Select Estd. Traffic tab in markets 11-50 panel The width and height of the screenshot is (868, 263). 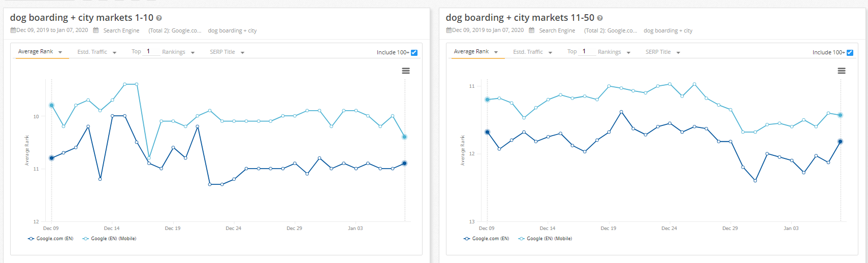point(528,52)
